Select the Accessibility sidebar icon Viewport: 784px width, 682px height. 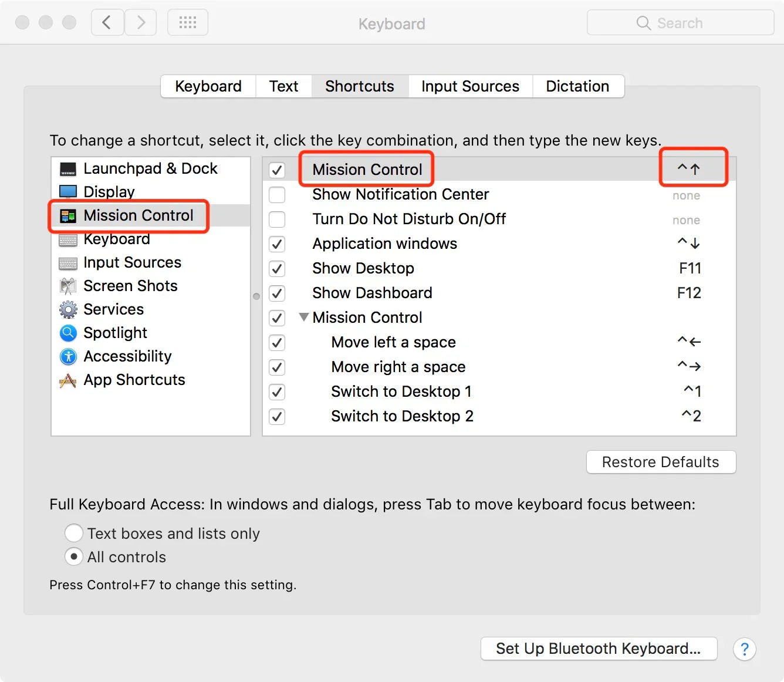pos(68,356)
